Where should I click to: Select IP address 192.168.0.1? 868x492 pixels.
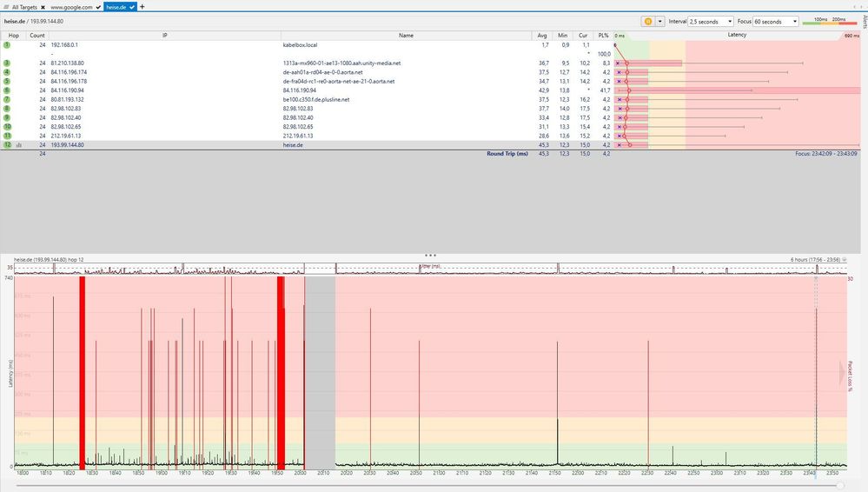tap(64, 45)
